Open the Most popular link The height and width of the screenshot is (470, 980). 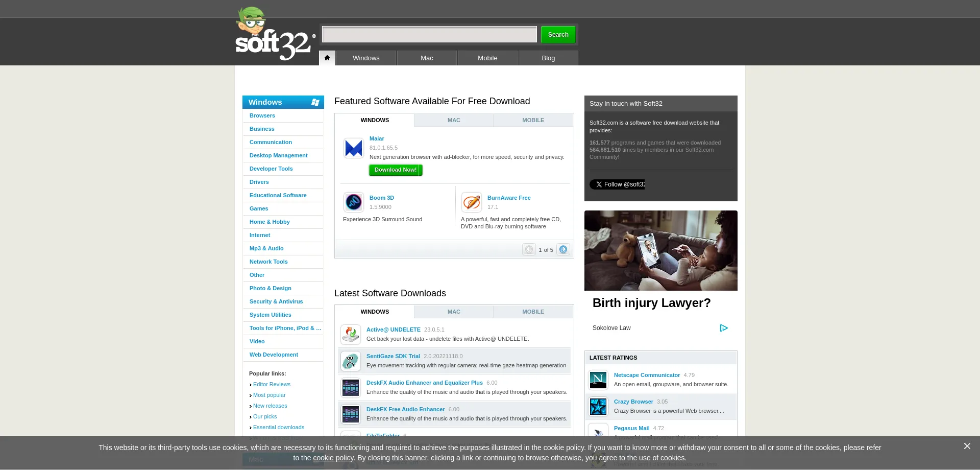(269, 395)
